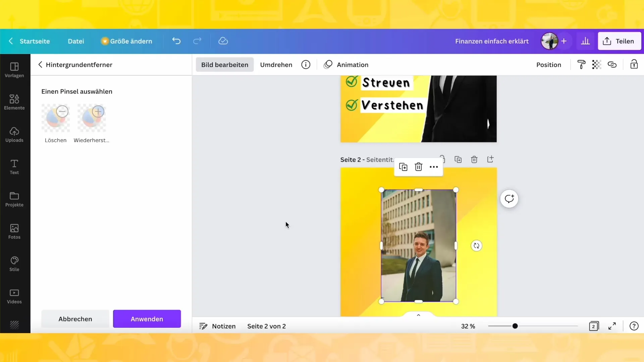Open the page grid view icon

click(x=594, y=326)
